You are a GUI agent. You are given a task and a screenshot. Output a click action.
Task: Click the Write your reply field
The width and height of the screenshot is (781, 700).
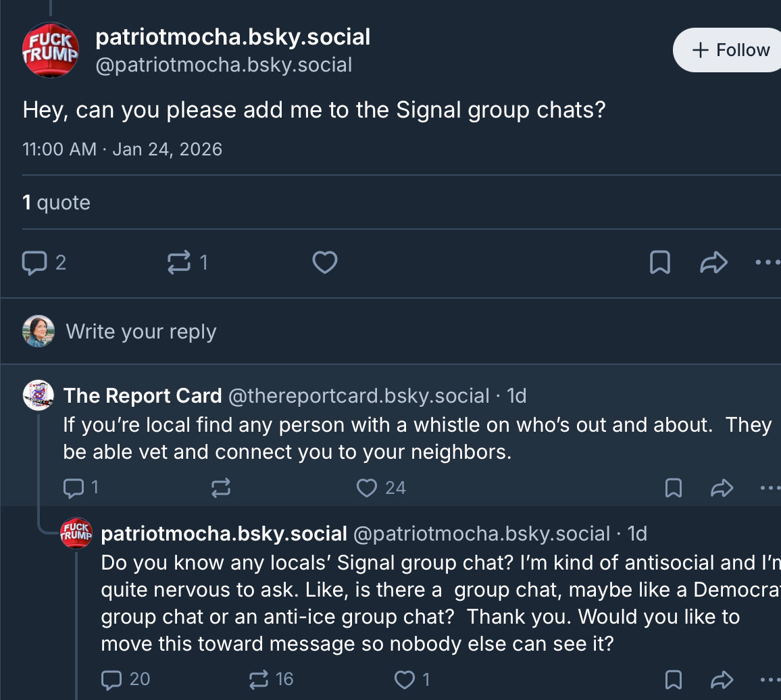(x=141, y=332)
